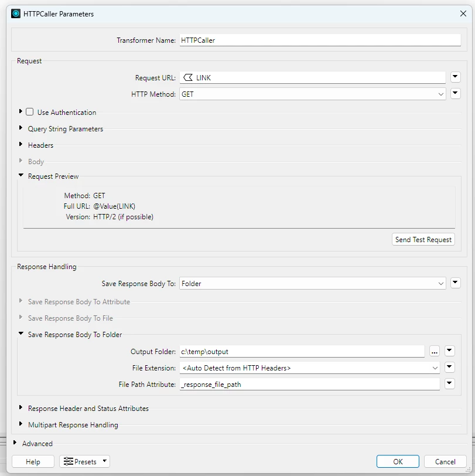Expand Multipart Response Handling section
The height and width of the screenshot is (476, 475).
20,424
